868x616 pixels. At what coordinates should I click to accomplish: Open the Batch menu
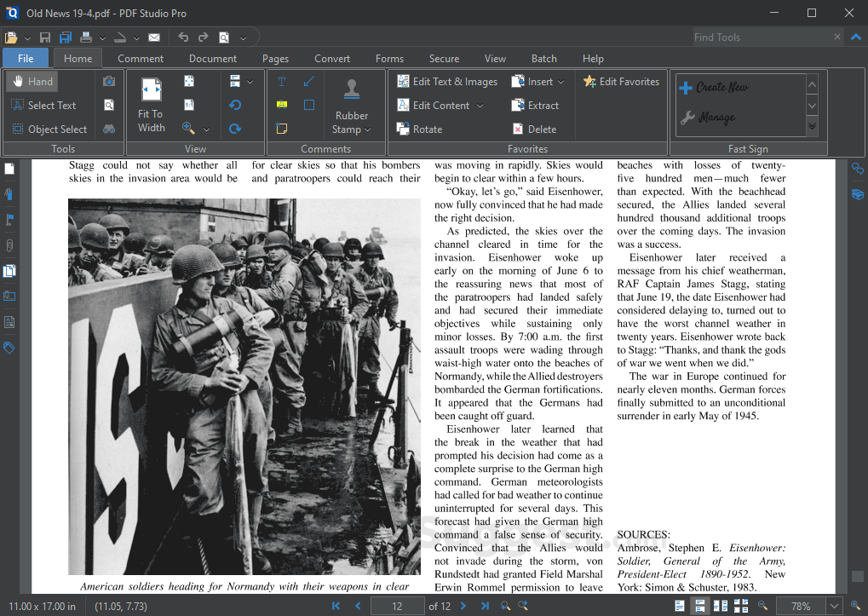(543, 58)
